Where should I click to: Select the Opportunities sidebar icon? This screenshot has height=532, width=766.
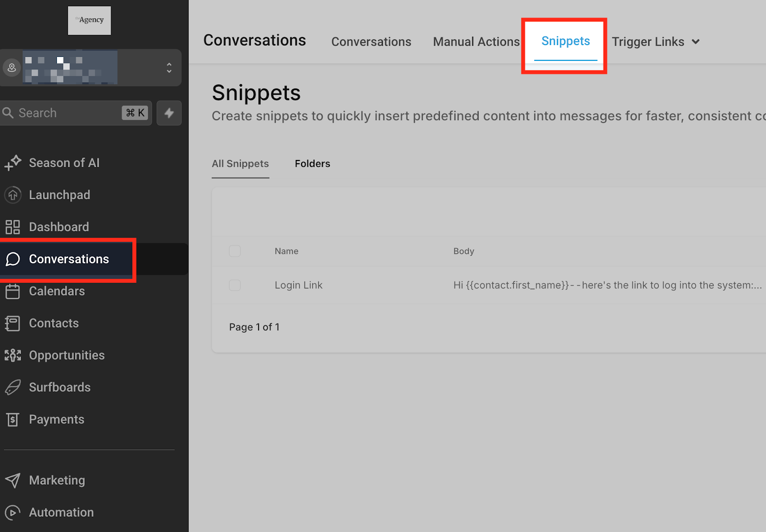point(13,355)
